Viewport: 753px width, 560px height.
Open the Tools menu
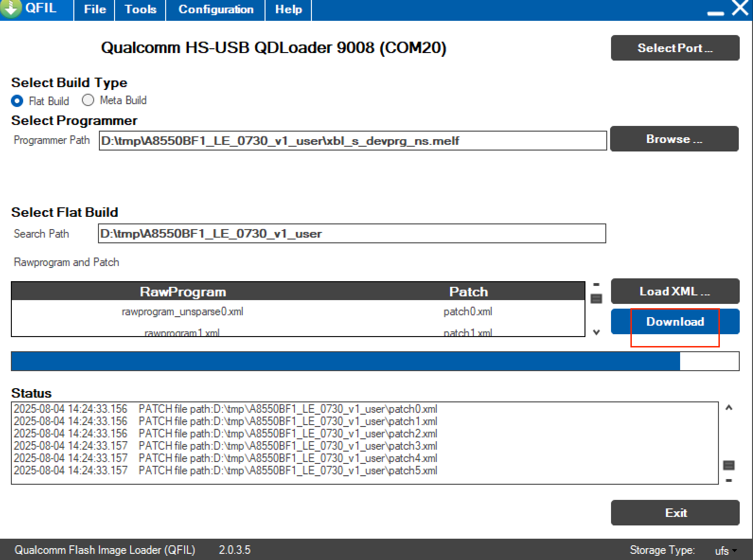[x=141, y=9]
